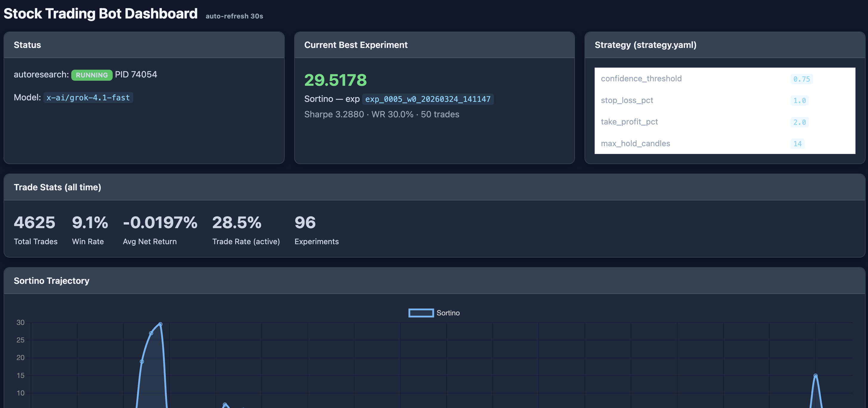Click the take_profit_pct value 2.0
The image size is (868, 408).
[799, 122]
